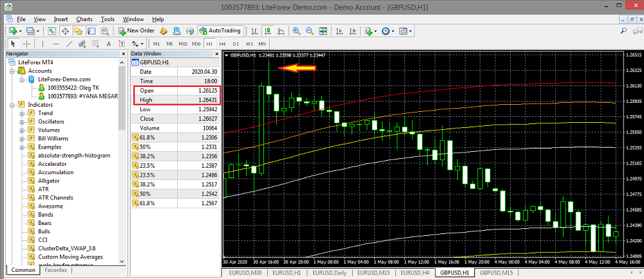
Task: Open the Profiles dropdown arrow
Action: point(38,31)
